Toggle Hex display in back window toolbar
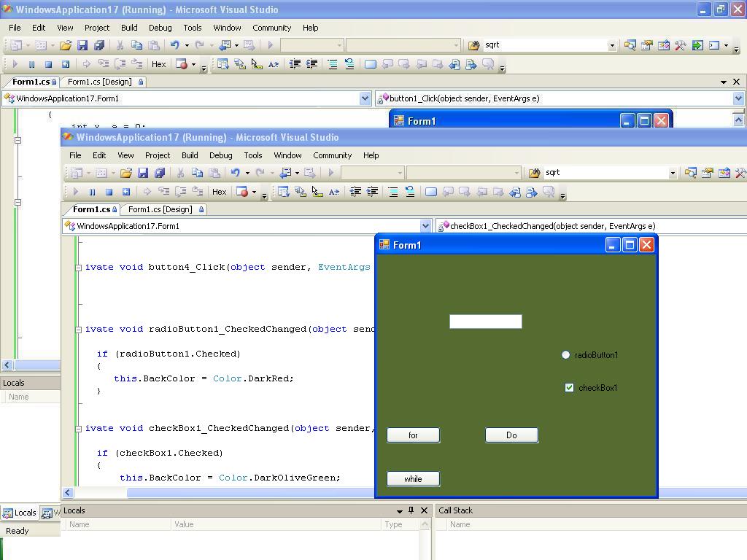747x560 pixels. coord(158,64)
